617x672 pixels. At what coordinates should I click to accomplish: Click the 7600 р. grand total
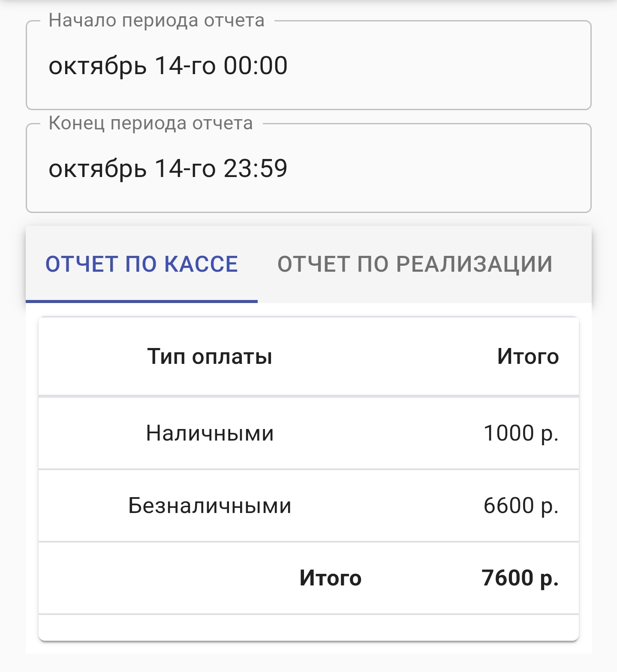click(x=520, y=578)
